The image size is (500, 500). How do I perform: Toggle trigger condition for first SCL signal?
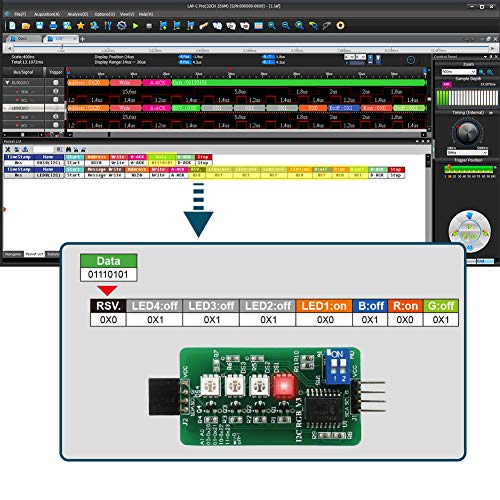click(56, 99)
